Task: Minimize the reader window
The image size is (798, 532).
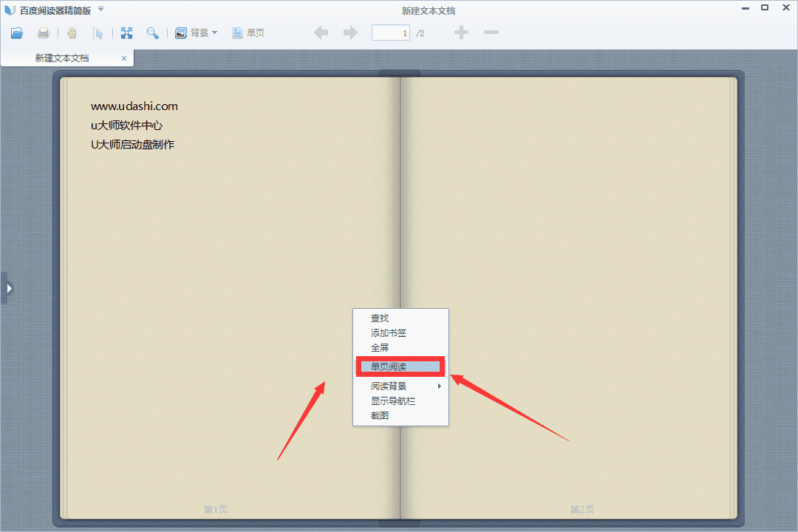Action: (746, 8)
